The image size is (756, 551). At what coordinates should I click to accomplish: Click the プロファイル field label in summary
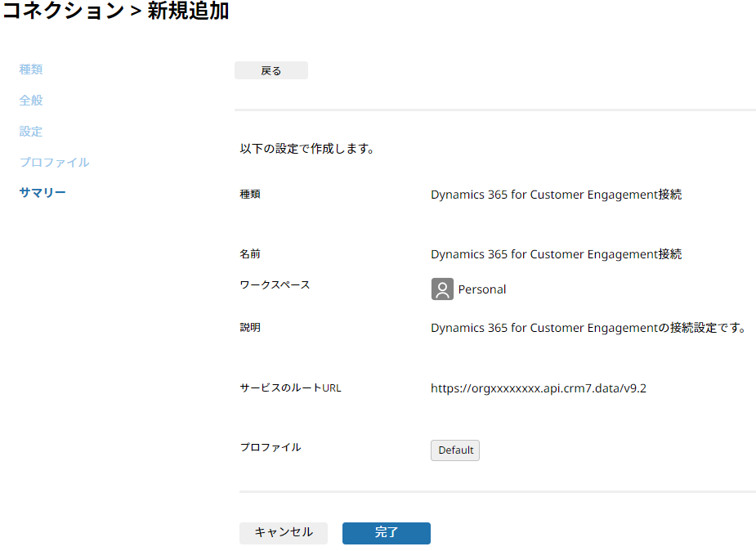click(x=271, y=447)
